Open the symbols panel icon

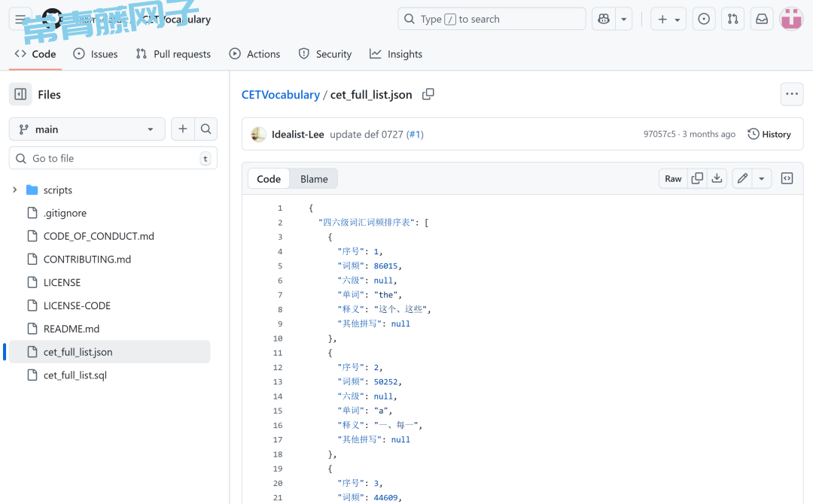click(787, 178)
